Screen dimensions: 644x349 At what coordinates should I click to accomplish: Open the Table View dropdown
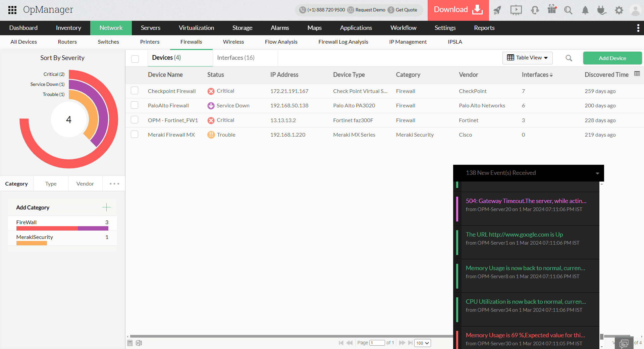coord(527,58)
